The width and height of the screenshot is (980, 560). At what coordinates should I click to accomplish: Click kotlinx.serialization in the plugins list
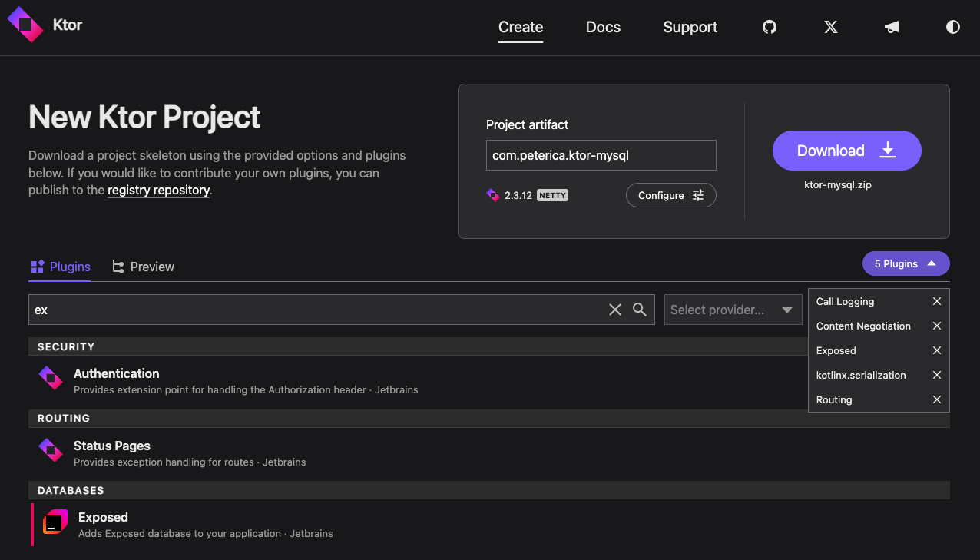[x=861, y=375]
